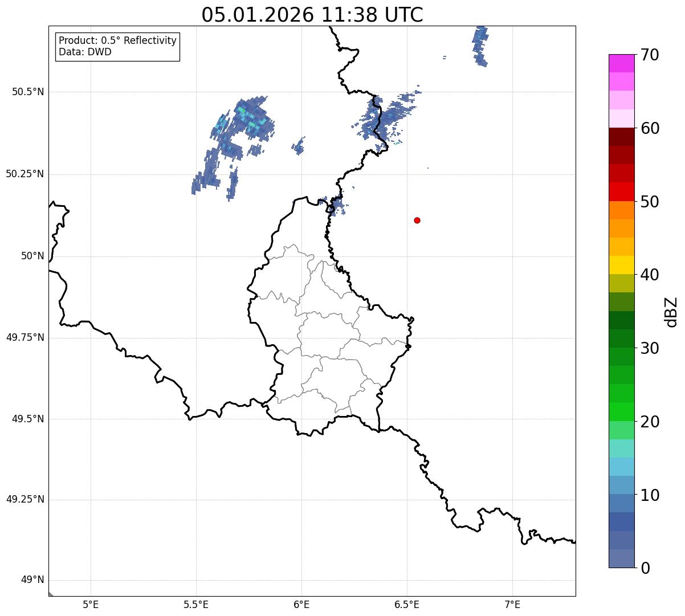Select the dark maroon swatch below 60
The image size is (685, 616).
click(x=621, y=137)
